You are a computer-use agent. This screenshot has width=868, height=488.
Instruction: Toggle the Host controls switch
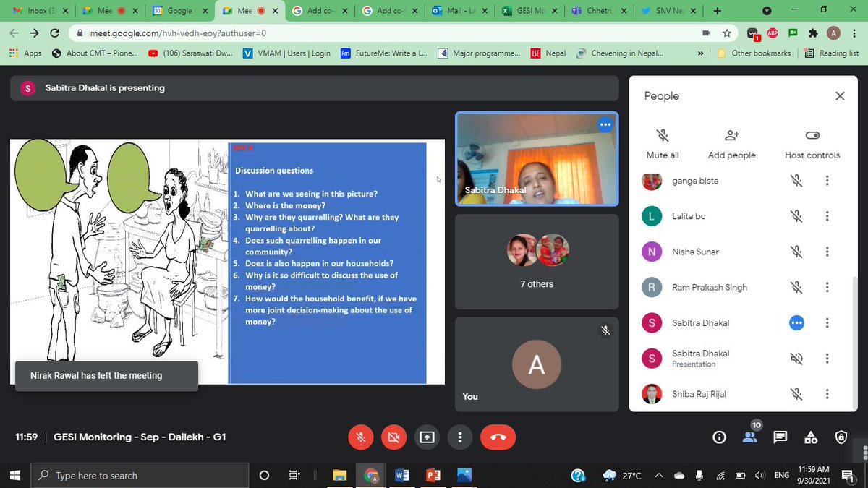pyautogui.click(x=812, y=134)
